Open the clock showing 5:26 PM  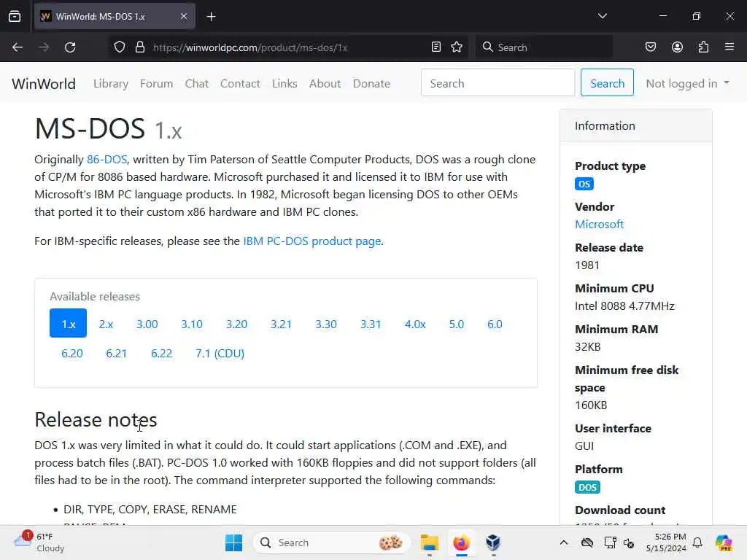pyautogui.click(x=666, y=542)
